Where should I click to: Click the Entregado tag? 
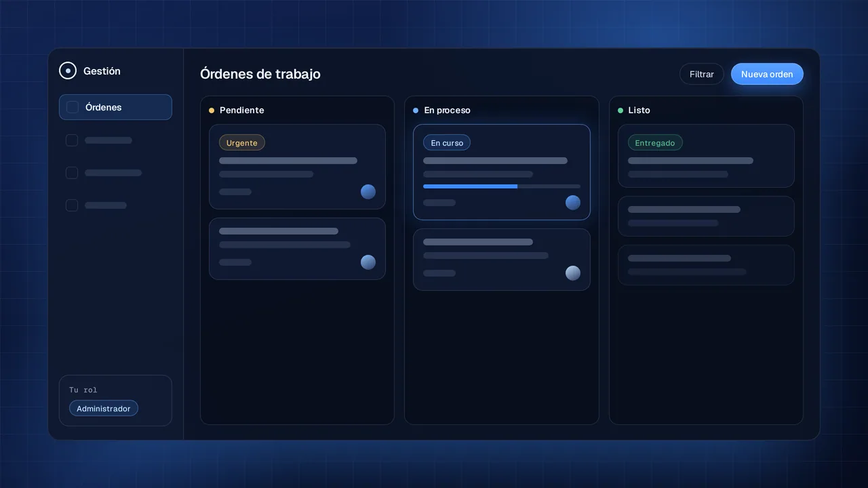click(655, 143)
